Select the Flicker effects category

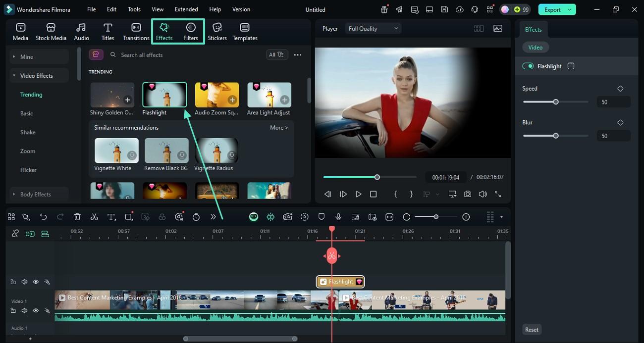pos(28,170)
